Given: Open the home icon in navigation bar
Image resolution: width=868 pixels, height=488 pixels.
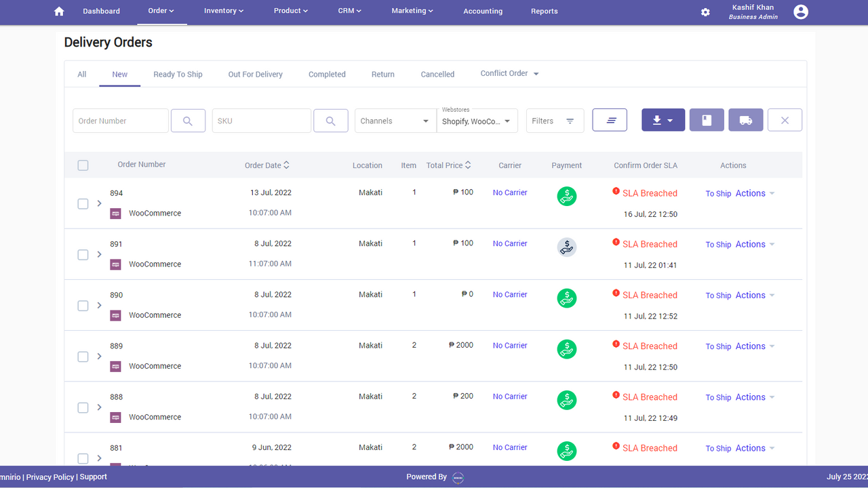Looking at the screenshot, I should point(58,11).
